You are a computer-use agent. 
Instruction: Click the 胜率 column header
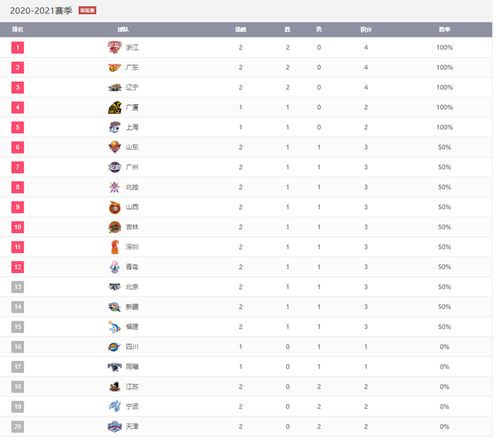(x=444, y=29)
